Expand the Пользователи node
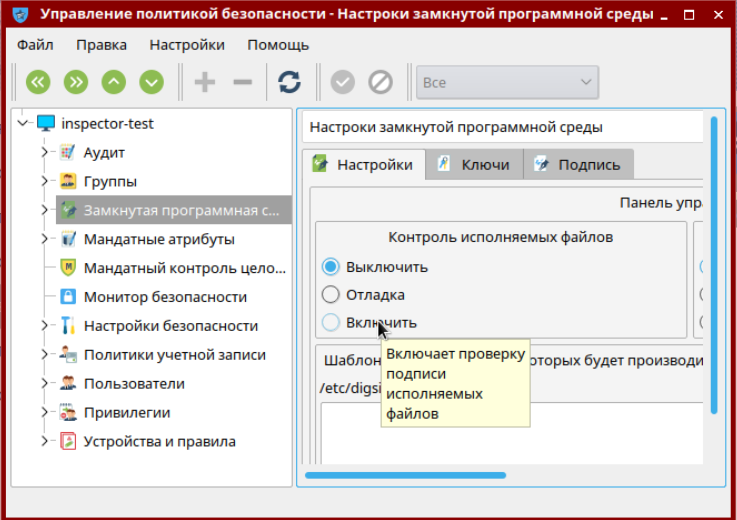Viewport: 737px width, 520px height. [x=44, y=384]
